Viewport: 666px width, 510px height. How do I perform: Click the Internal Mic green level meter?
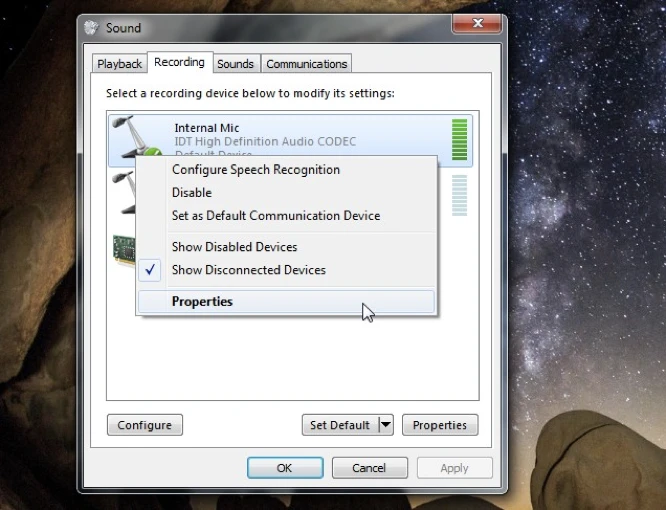(459, 139)
